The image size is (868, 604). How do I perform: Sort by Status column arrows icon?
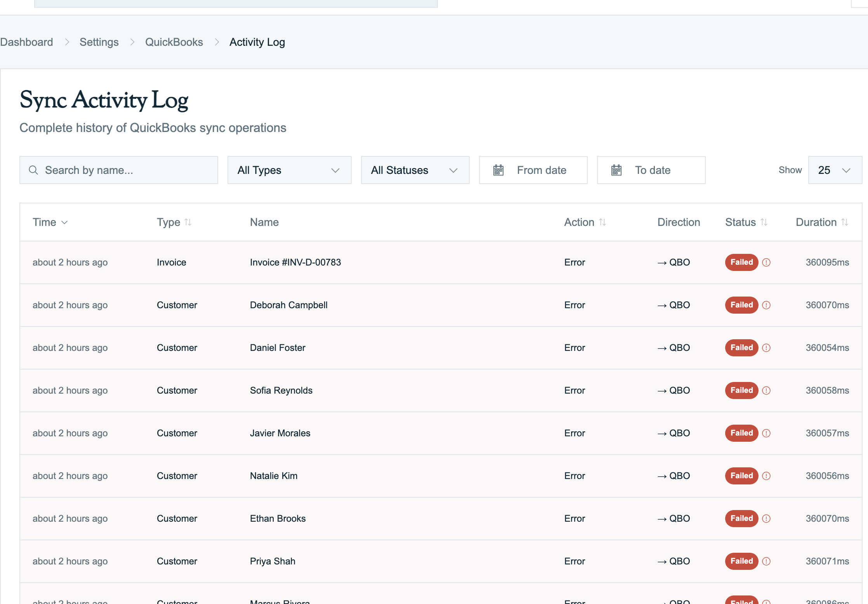click(x=764, y=222)
